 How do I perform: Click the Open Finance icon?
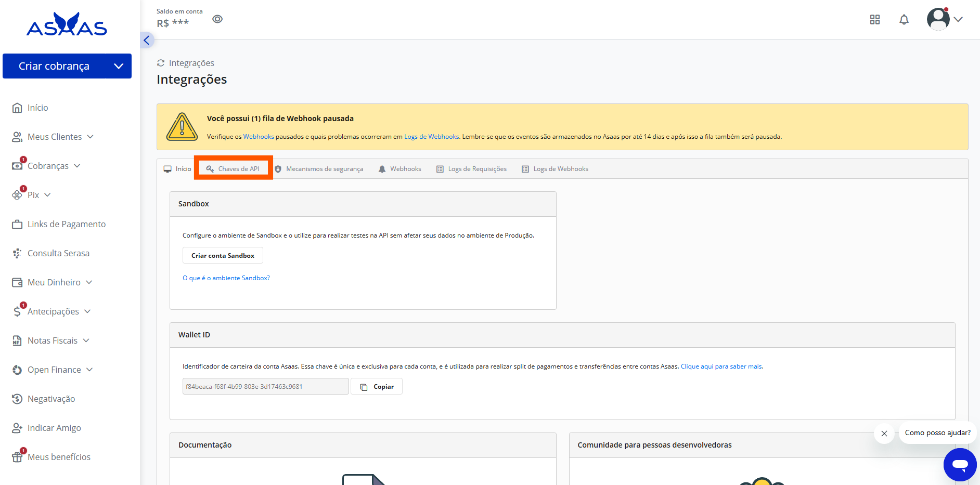pos(17,370)
